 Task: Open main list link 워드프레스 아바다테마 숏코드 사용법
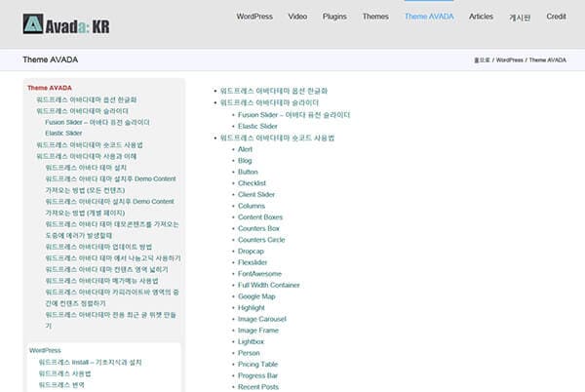(277, 138)
